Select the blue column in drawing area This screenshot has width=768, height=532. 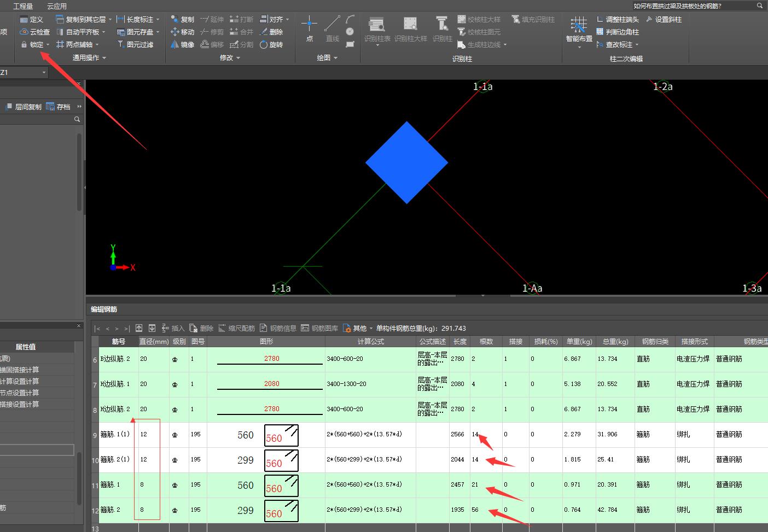pyautogui.click(x=406, y=162)
